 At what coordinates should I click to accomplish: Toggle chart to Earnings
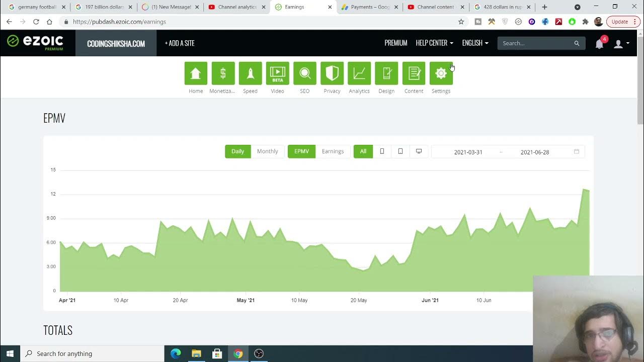tap(333, 151)
